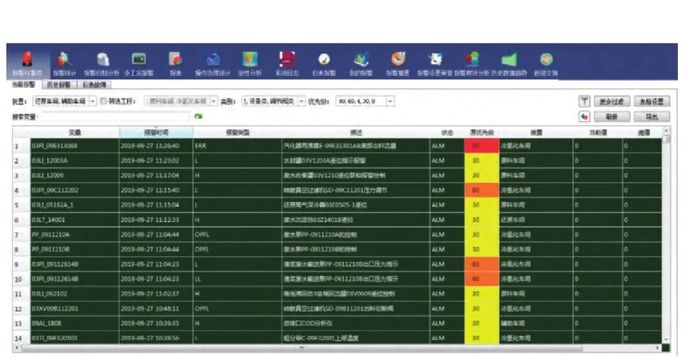Click the green search icon beside search field

pyautogui.click(x=199, y=117)
